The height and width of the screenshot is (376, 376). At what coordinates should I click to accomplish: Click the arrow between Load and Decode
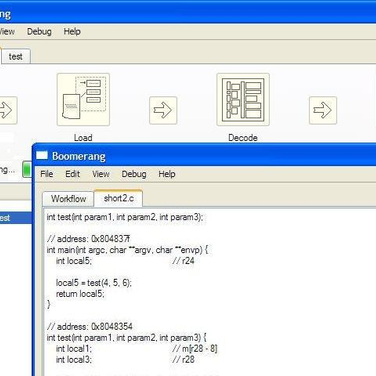(x=163, y=110)
